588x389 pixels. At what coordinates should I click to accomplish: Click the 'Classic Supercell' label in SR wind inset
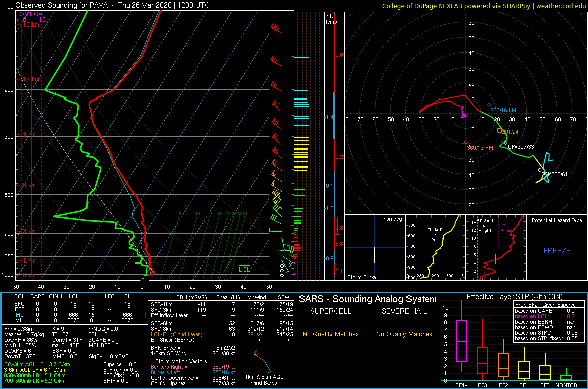point(509,229)
